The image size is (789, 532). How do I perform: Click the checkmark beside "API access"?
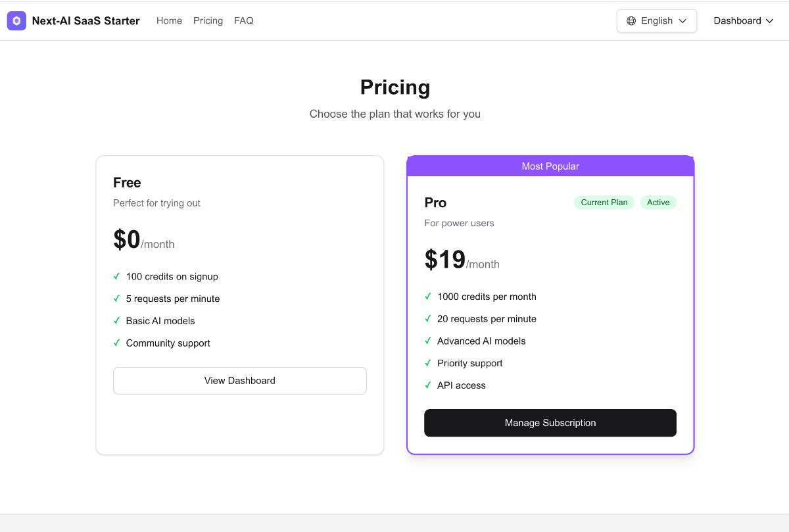point(428,385)
